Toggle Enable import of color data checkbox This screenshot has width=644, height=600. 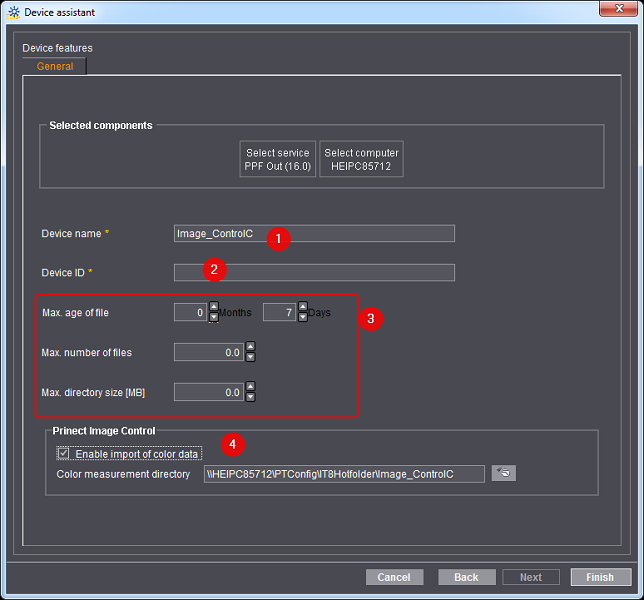[x=64, y=453]
